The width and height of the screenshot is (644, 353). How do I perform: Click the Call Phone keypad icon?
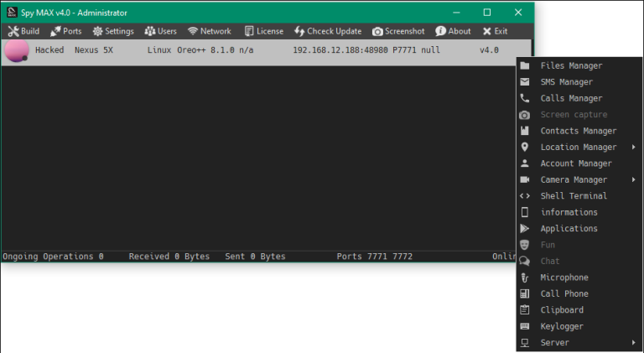pos(524,293)
